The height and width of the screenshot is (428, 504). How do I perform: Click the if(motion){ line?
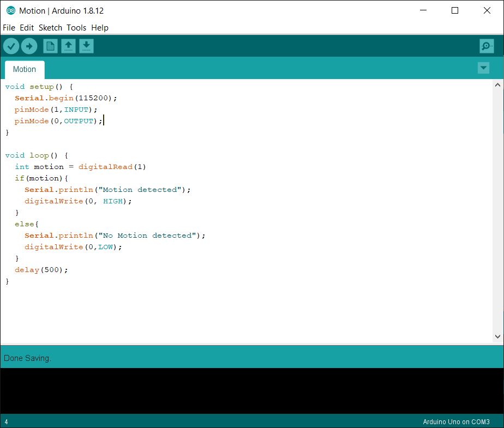pyautogui.click(x=41, y=178)
